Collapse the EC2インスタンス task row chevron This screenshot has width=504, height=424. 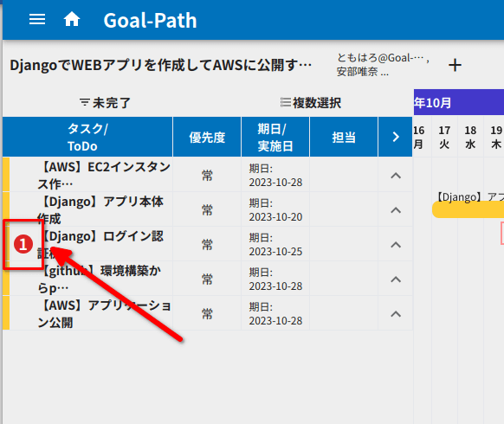[x=396, y=176]
